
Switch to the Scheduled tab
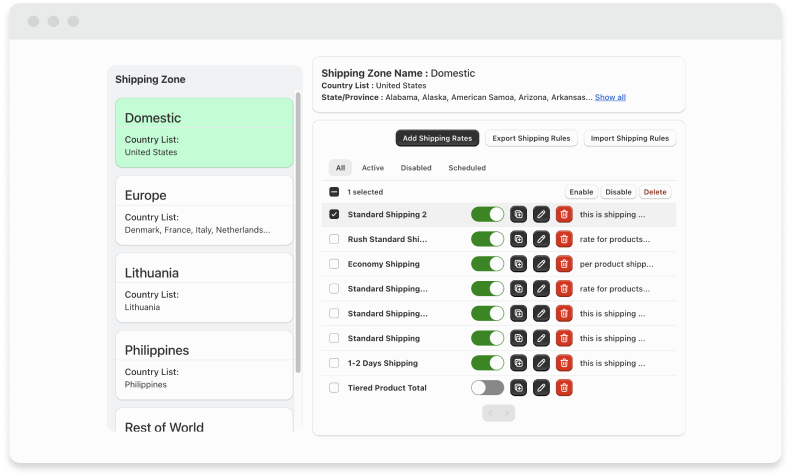tap(467, 168)
